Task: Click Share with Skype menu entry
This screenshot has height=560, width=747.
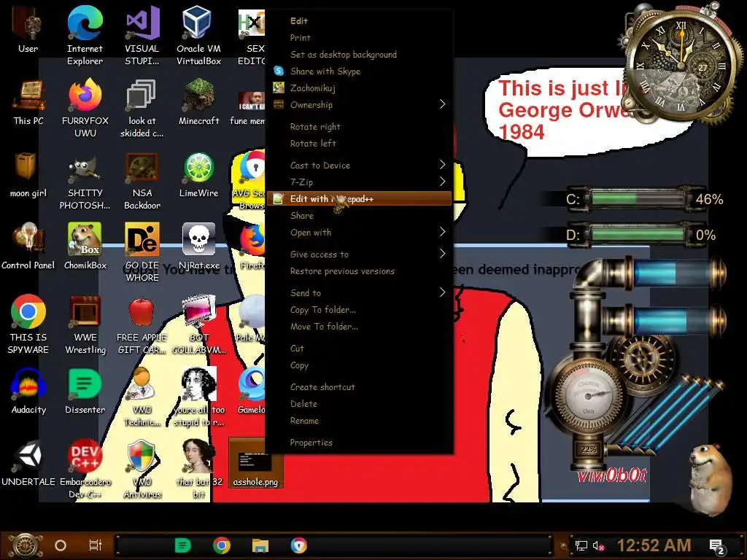Action: pyautogui.click(x=358, y=71)
